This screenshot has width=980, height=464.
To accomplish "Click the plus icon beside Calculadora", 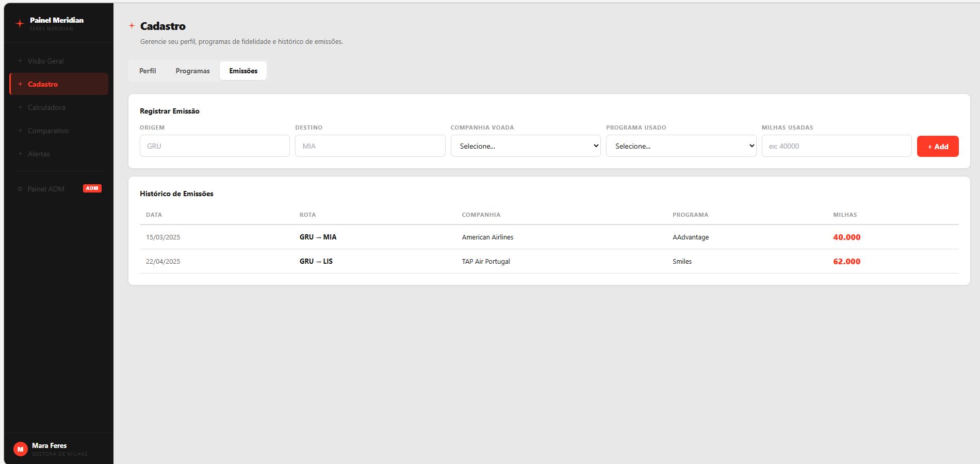I will tap(20, 107).
